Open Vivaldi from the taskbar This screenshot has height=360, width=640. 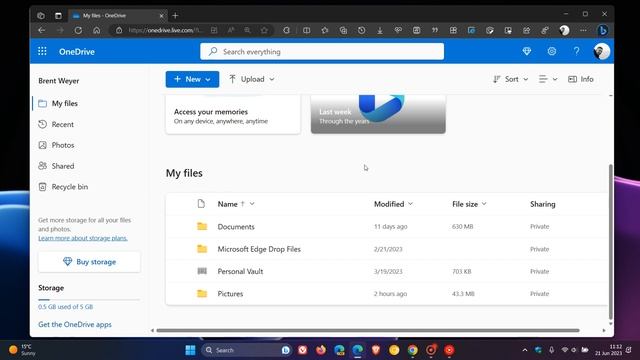click(302, 350)
